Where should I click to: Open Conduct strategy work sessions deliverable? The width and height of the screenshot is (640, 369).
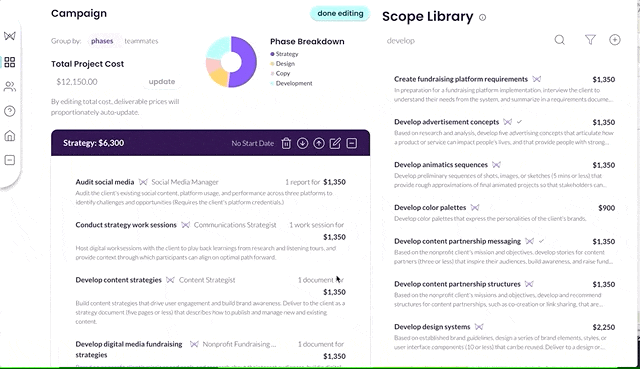point(126,225)
